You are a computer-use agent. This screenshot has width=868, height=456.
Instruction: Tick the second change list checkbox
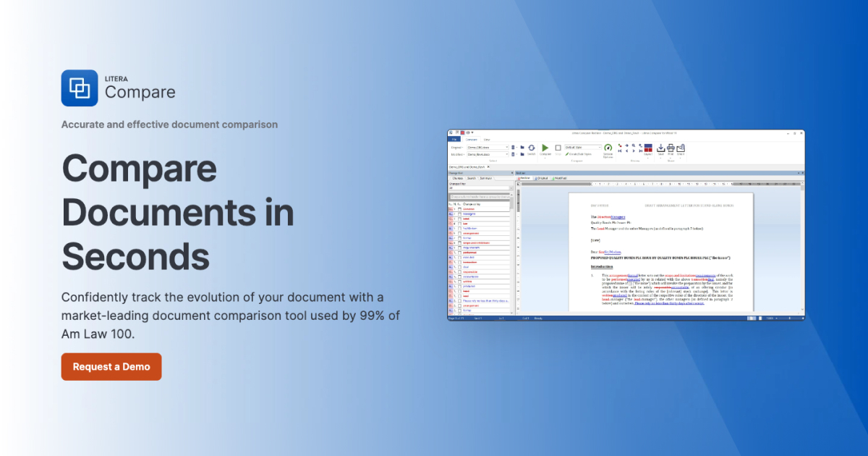pos(459,214)
